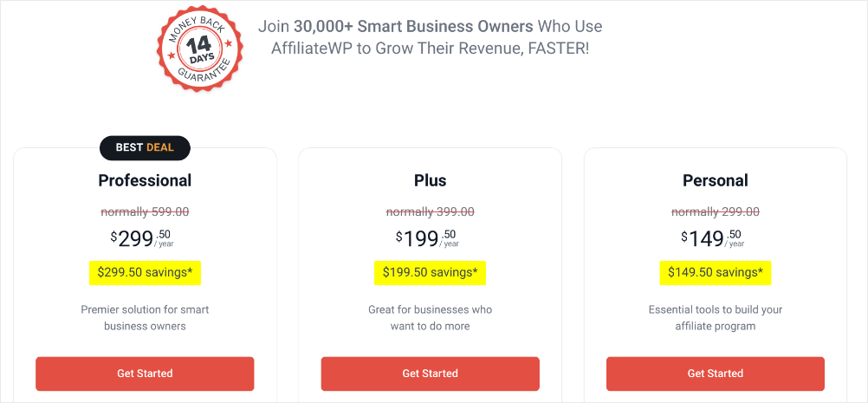The image size is (868, 403).
Task: Select the Professional plan heading
Action: (x=145, y=180)
